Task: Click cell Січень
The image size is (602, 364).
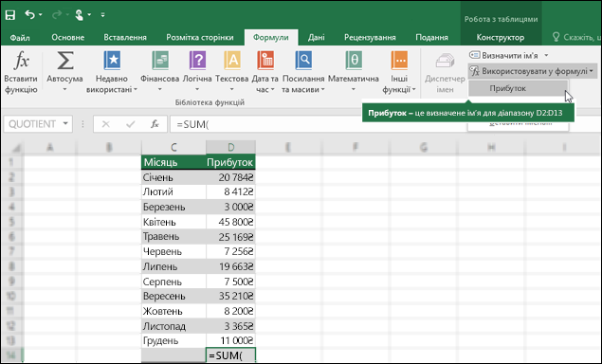Action: (173, 177)
